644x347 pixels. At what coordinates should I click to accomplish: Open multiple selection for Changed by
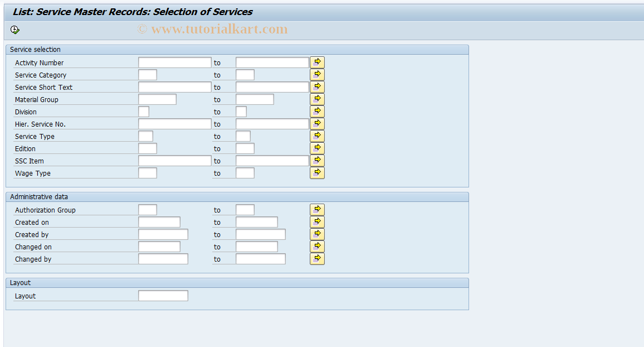click(317, 258)
